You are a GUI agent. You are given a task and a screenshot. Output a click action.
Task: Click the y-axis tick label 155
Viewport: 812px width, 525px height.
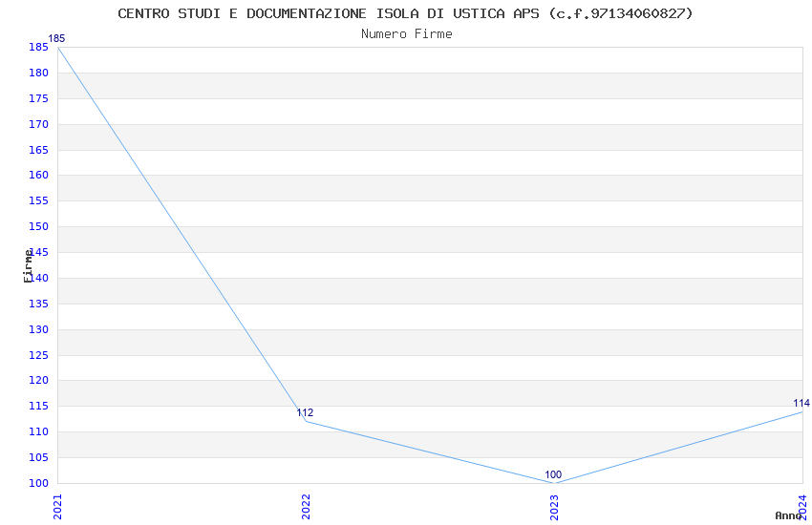[38, 200]
